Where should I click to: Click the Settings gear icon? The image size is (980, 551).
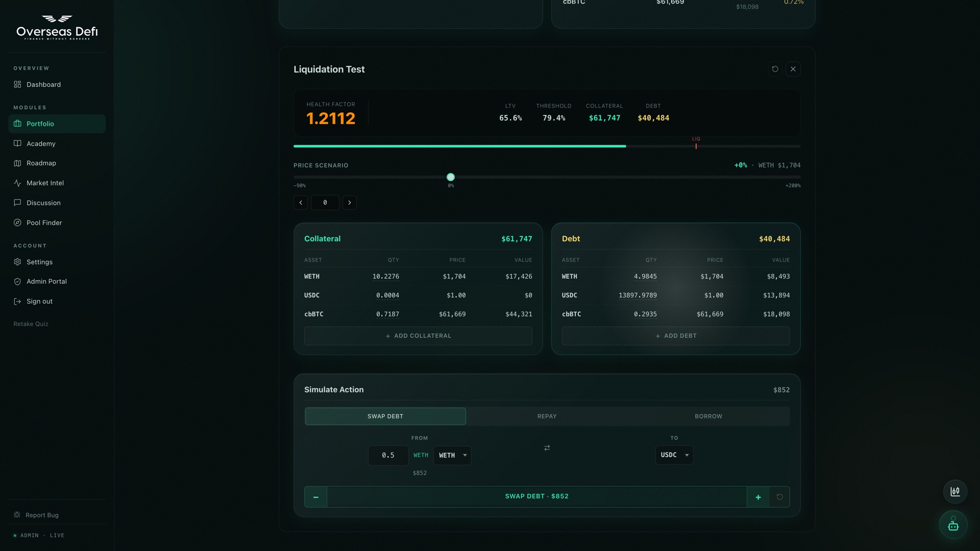(x=17, y=262)
